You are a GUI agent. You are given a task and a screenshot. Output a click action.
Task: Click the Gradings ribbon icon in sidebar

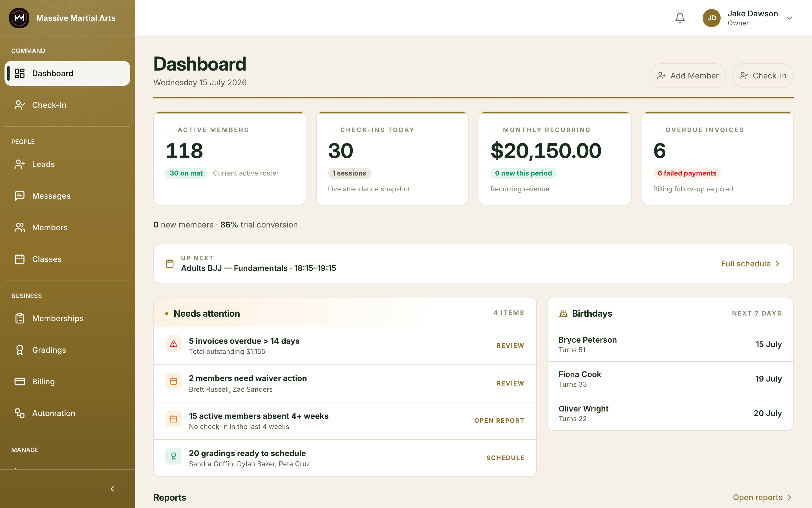pyautogui.click(x=19, y=350)
